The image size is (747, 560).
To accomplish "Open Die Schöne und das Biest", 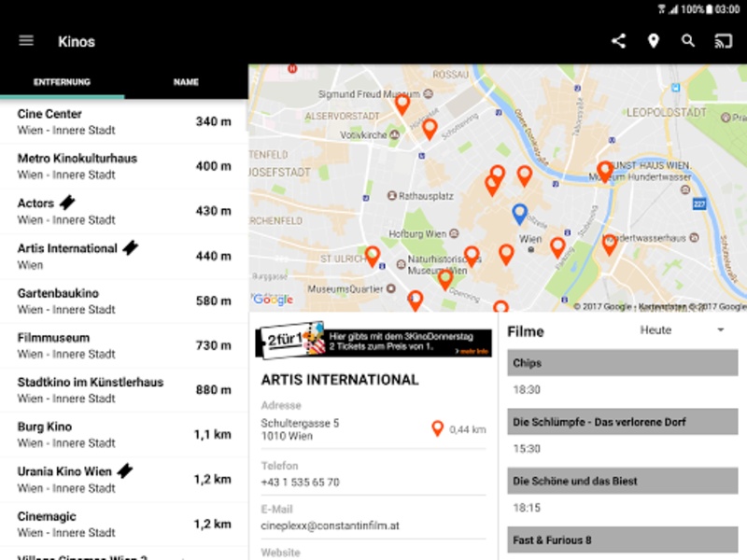I will [623, 481].
